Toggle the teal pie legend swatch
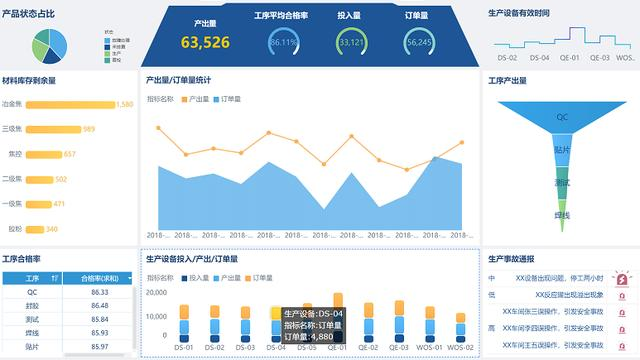 [x=107, y=60]
